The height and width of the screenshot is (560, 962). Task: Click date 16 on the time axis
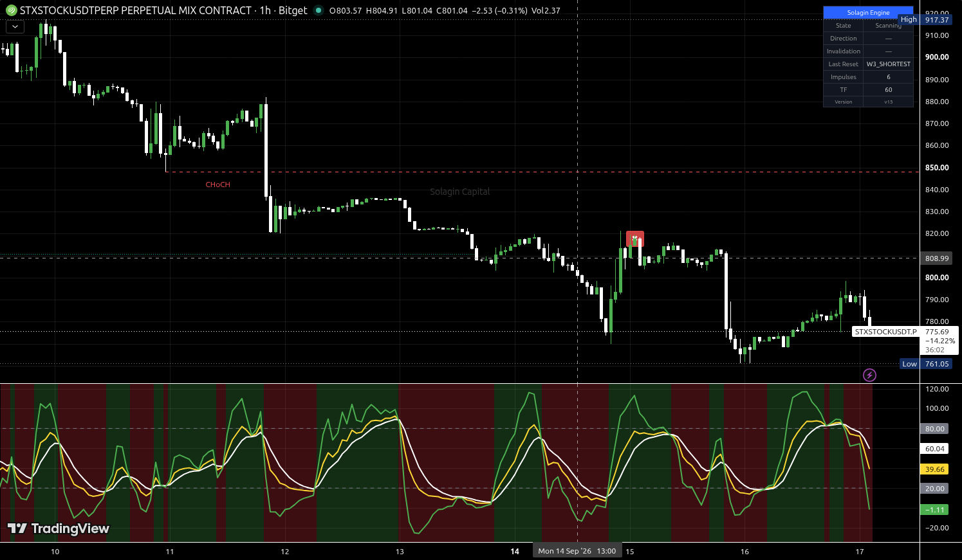coord(745,552)
